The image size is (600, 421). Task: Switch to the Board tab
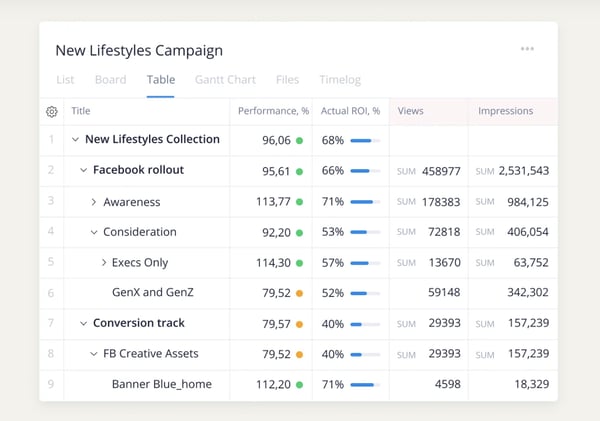(x=110, y=79)
